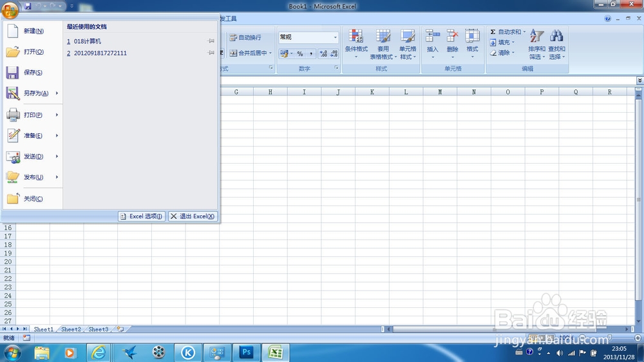Click Insert Worksheet tab icon
644x362 pixels.
(120, 329)
